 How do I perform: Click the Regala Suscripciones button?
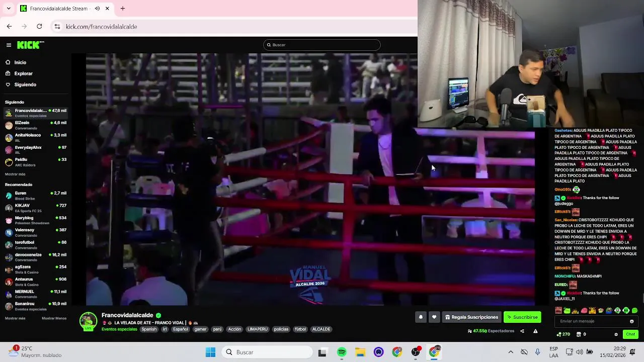pos(471,317)
